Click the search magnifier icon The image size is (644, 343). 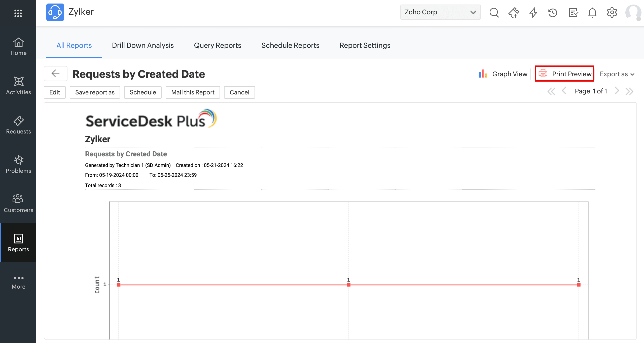pyautogui.click(x=494, y=12)
